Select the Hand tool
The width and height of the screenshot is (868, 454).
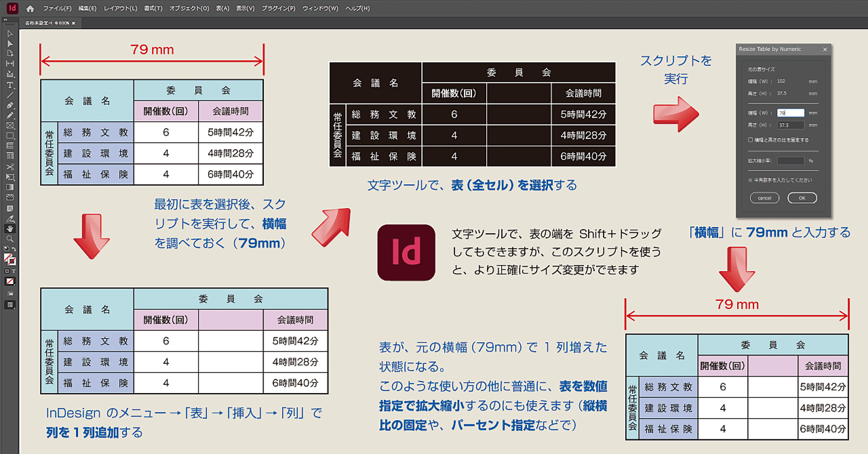(x=9, y=228)
